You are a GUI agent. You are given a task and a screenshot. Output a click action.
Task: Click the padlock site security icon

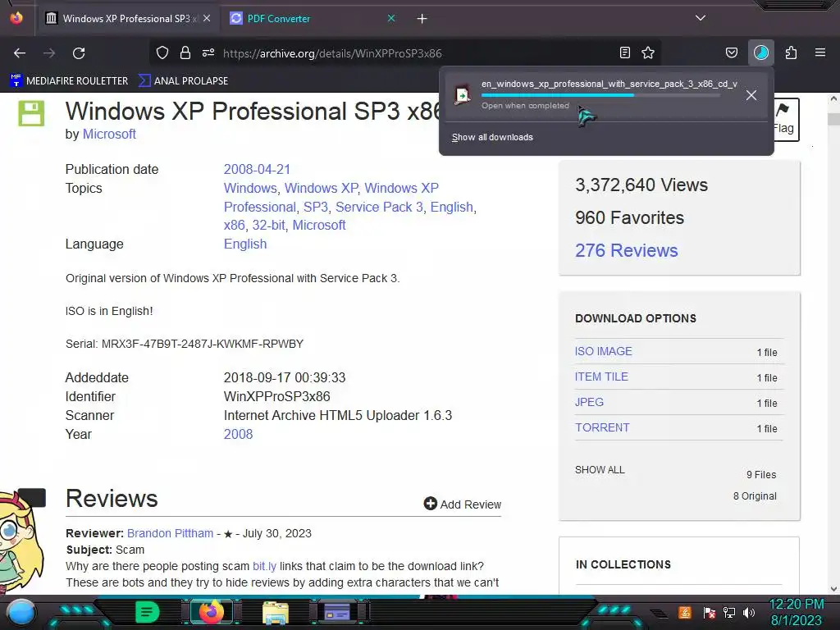(185, 52)
